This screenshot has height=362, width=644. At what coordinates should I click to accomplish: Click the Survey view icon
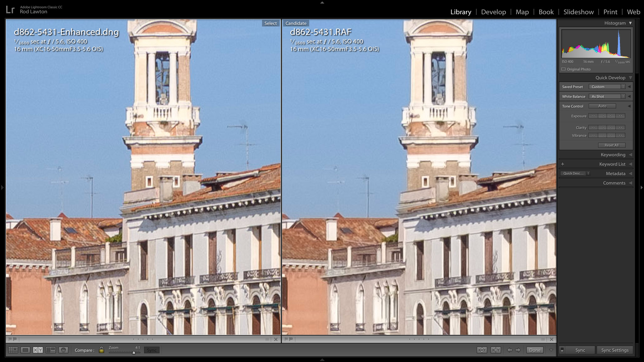pos(50,350)
